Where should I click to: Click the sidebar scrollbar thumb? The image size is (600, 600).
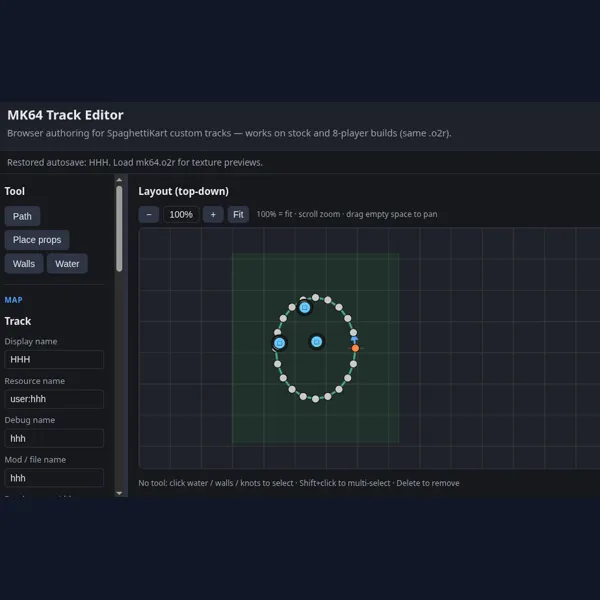119,229
